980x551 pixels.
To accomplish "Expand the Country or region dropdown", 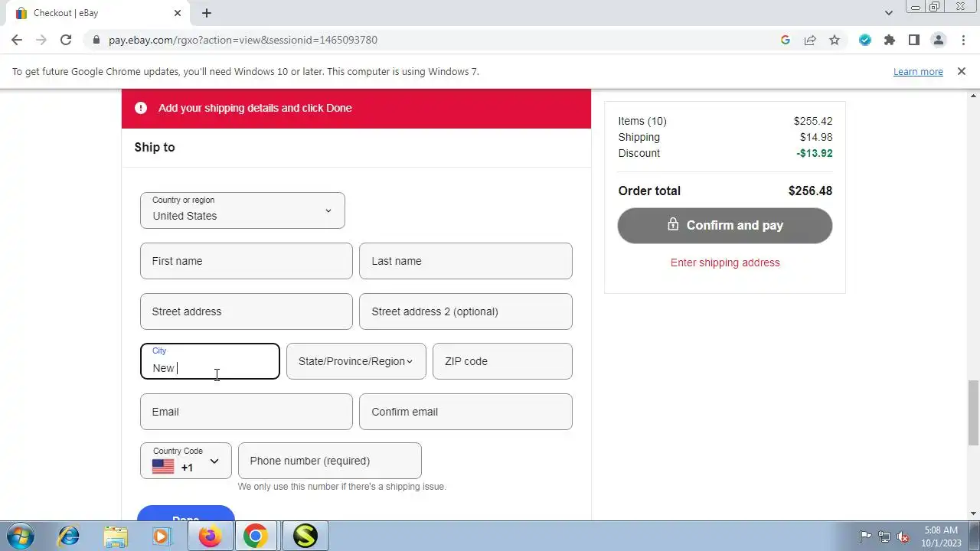I will (x=243, y=210).
